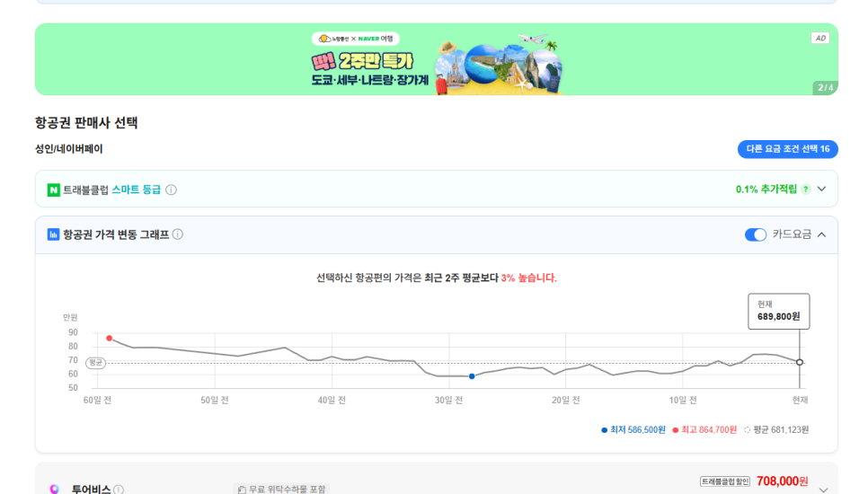This screenshot has height=494, width=868.
Task: Click the 투어비스 seller logo icon
Action: [54, 489]
